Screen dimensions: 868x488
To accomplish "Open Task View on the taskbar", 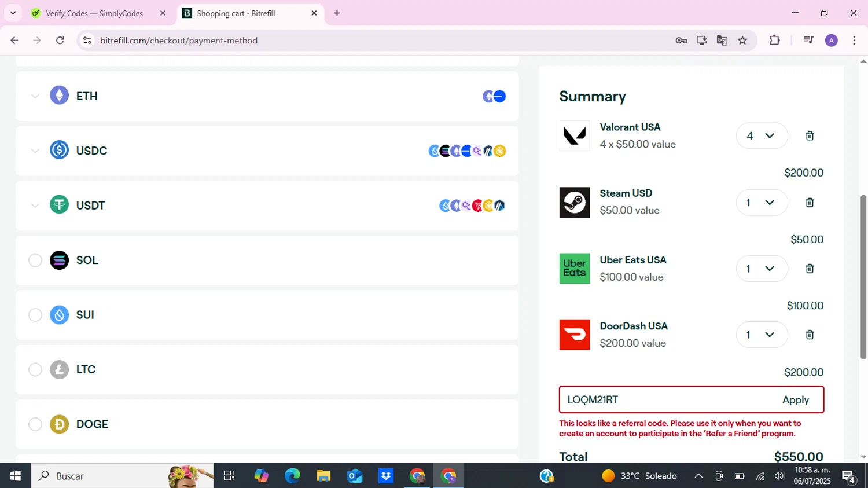I will pyautogui.click(x=229, y=476).
